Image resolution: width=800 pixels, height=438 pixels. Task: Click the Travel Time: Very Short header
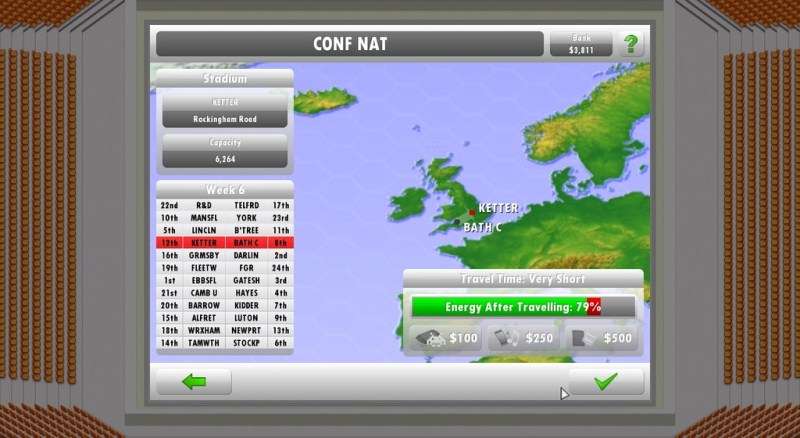[x=523, y=279]
